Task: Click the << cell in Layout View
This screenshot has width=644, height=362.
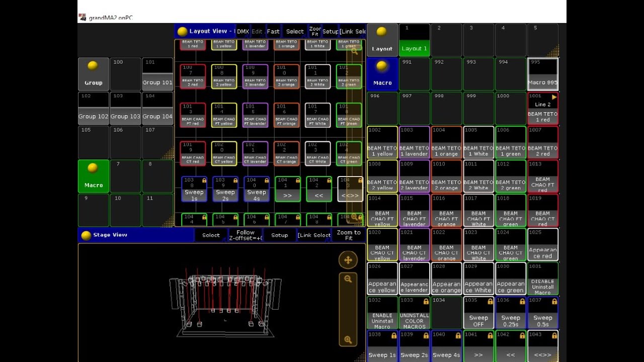Action: coord(318,189)
